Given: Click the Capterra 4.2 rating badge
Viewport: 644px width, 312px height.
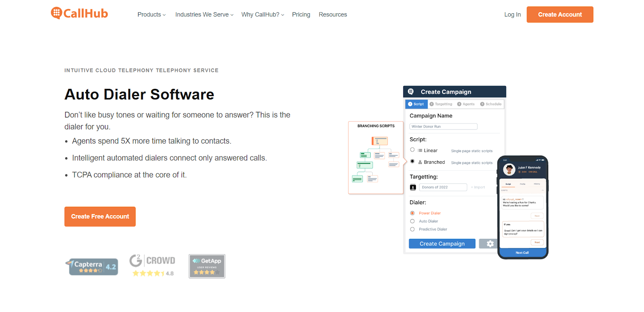Looking at the screenshot, I should click(92, 267).
